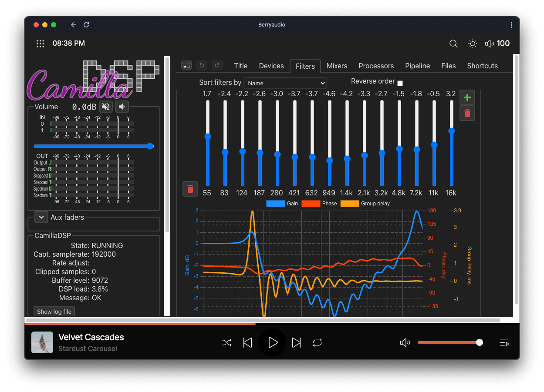Expand the Aux faders section
Image resolution: width=544 pixels, height=392 pixels.
pyautogui.click(x=41, y=217)
